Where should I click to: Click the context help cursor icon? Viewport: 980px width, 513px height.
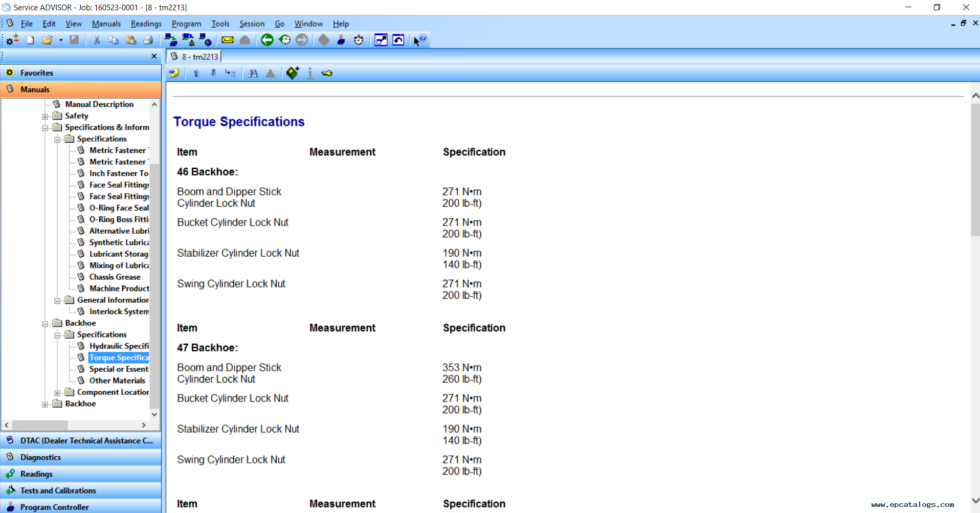[420, 40]
